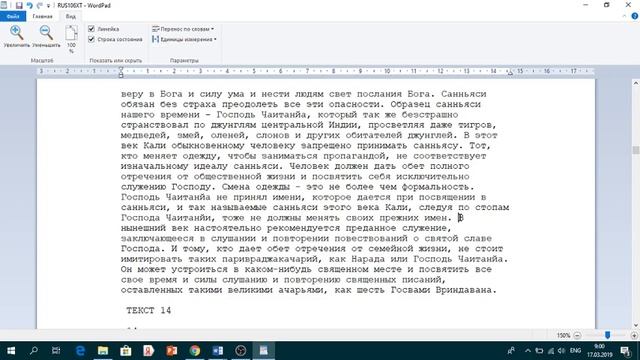Image resolution: width=640 pixels, height=360 pixels.
Task: Open network status tray icon
Action: click(x=551, y=351)
